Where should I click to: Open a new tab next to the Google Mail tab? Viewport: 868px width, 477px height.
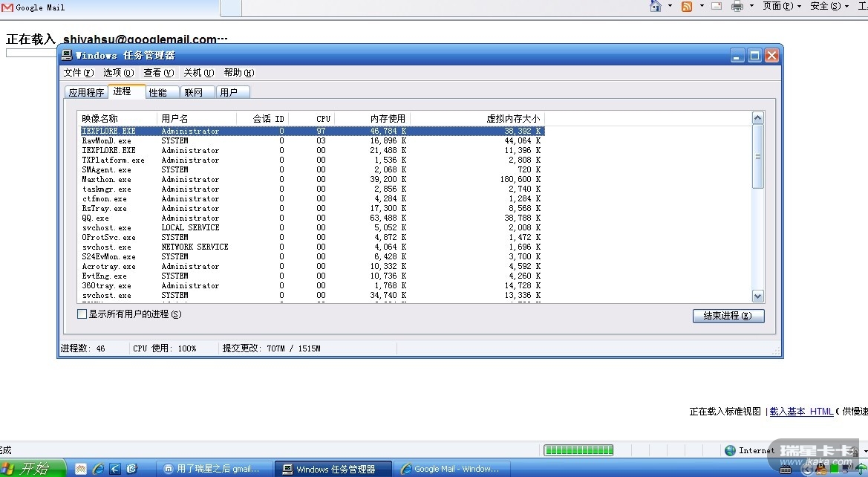pos(231,7)
